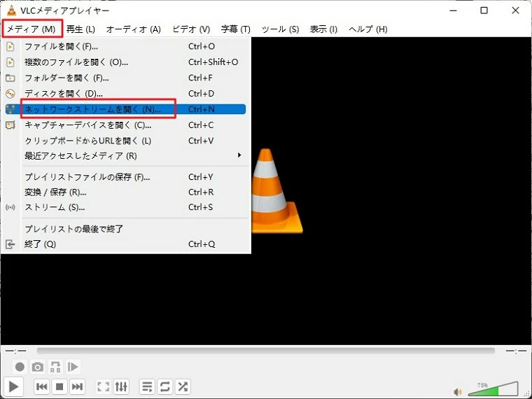Select 終了 (Q) to quit
The height and width of the screenshot is (399, 532).
pos(125,244)
